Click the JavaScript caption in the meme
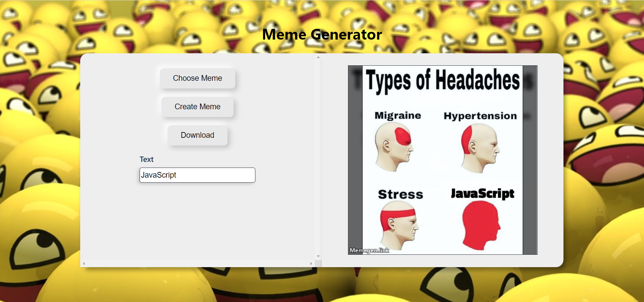The image size is (644, 302). click(482, 194)
